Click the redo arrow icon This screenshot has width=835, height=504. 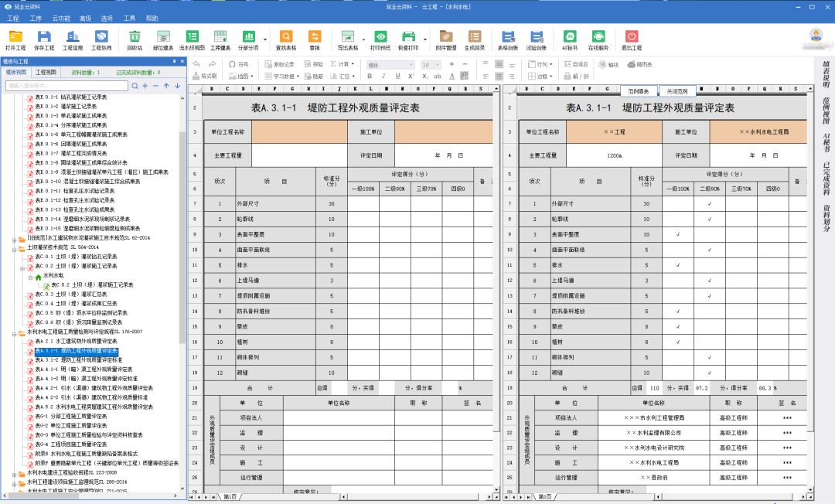(x=213, y=64)
